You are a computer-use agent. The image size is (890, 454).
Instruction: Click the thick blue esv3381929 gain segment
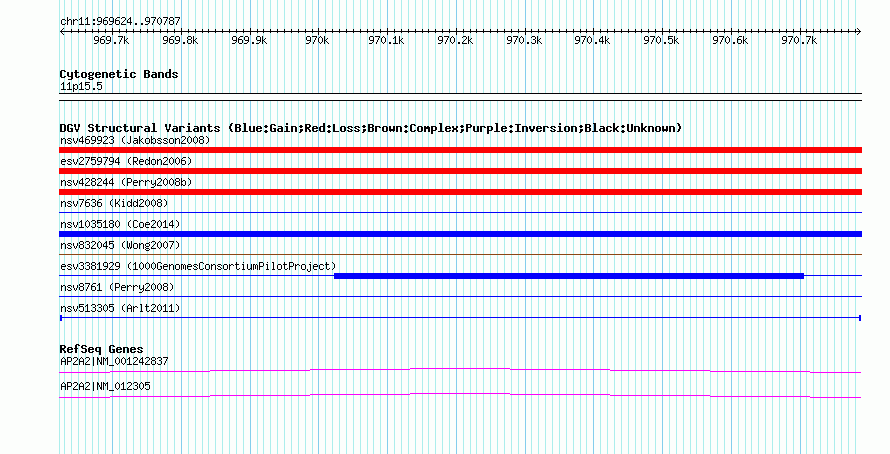(x=569, y=276)
